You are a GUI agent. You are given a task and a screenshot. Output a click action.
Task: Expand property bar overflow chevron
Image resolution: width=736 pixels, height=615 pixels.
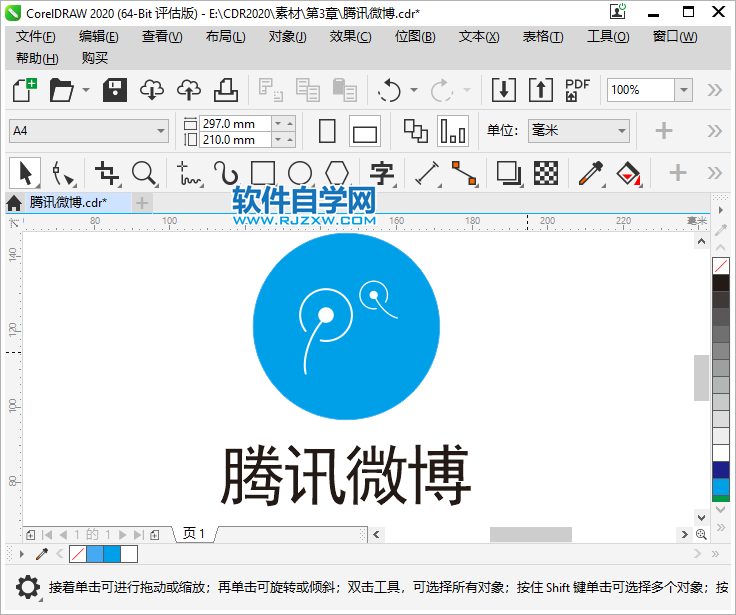point(714,131)
